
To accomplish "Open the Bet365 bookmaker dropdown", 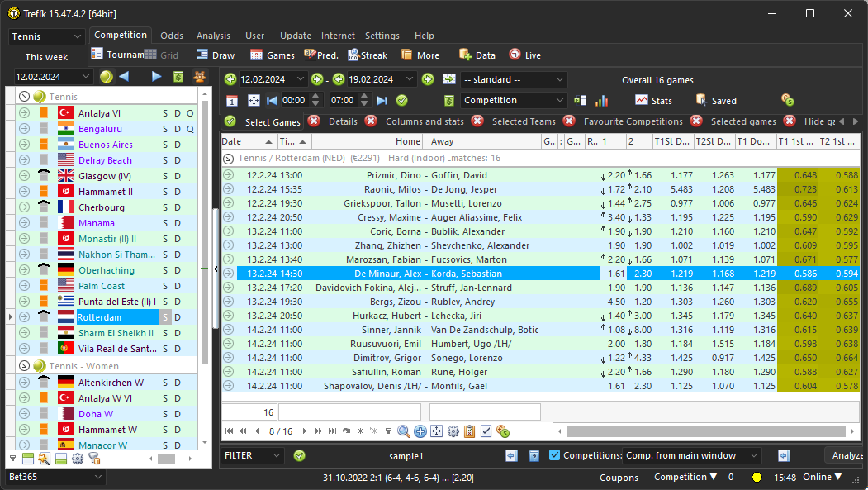I will coord(55,477).
